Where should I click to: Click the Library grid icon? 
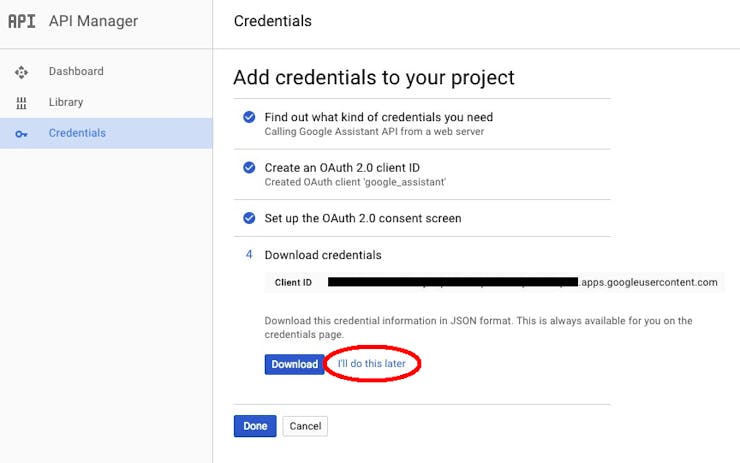[x=21, y=103]
